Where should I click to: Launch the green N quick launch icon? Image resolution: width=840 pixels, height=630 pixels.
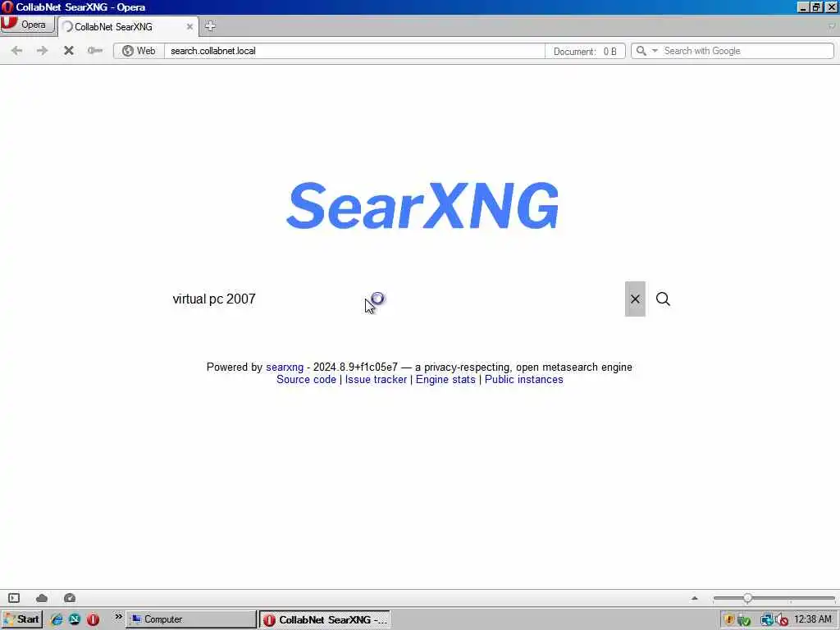(x=75, y=619)
